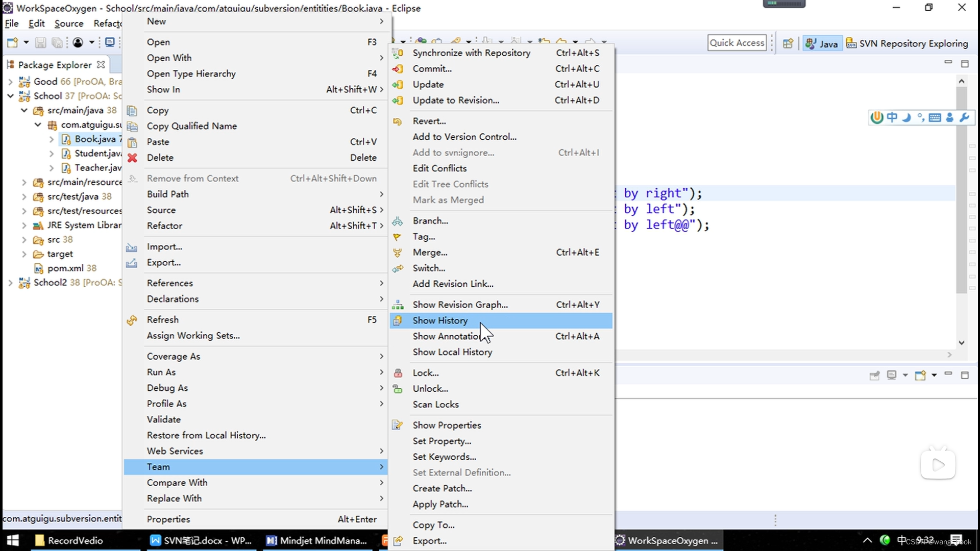Click the editor vertical scrollbar thumb
The image size is (980, 551).
(962, 190)
